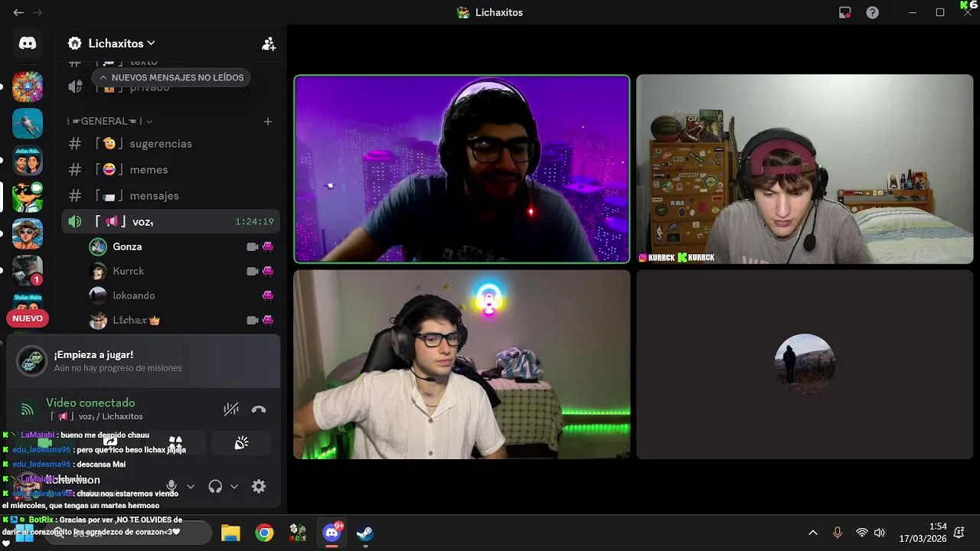Open the sugerencias text channel
The width and height of the screenshot is (980, 551).
point(171,144)
